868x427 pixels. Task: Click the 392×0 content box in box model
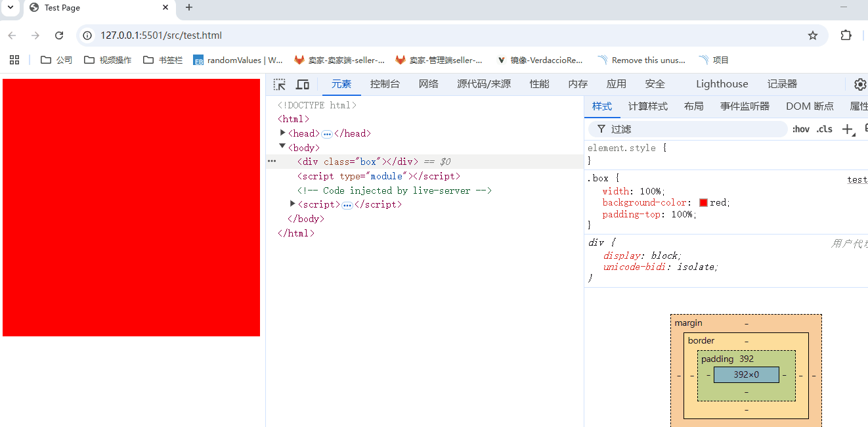click(747, 374)
